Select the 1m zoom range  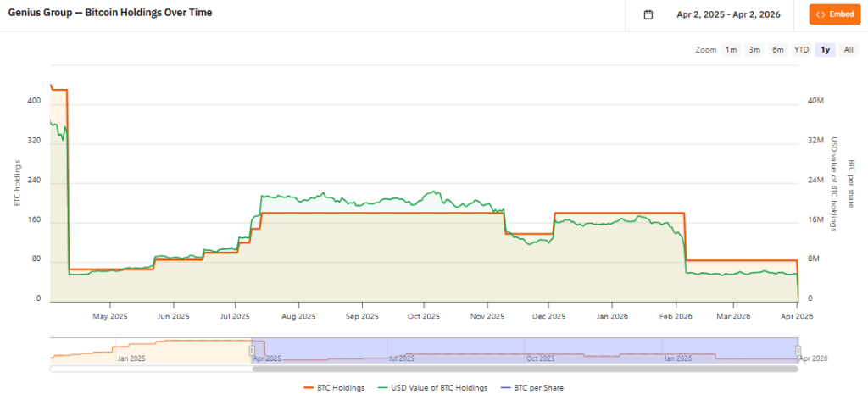click(731, 50)
